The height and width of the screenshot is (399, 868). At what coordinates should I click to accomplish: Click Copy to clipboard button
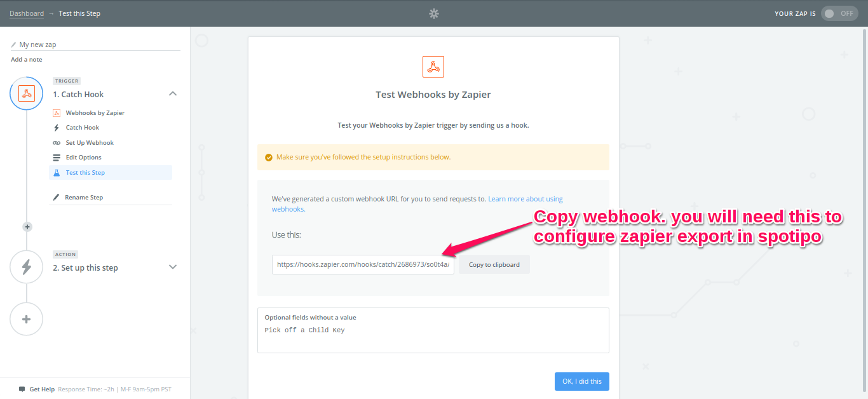point(494,264)
